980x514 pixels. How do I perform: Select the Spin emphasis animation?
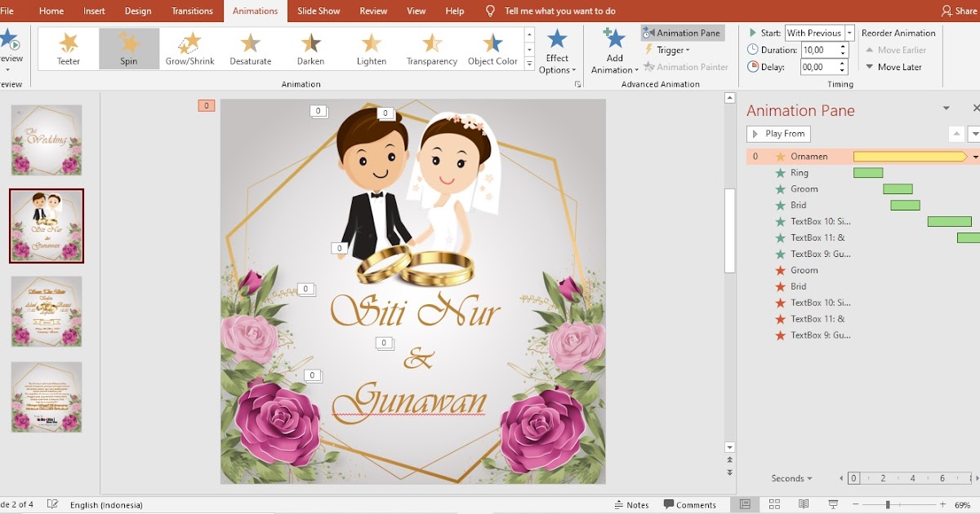click(x=128, y=48)
